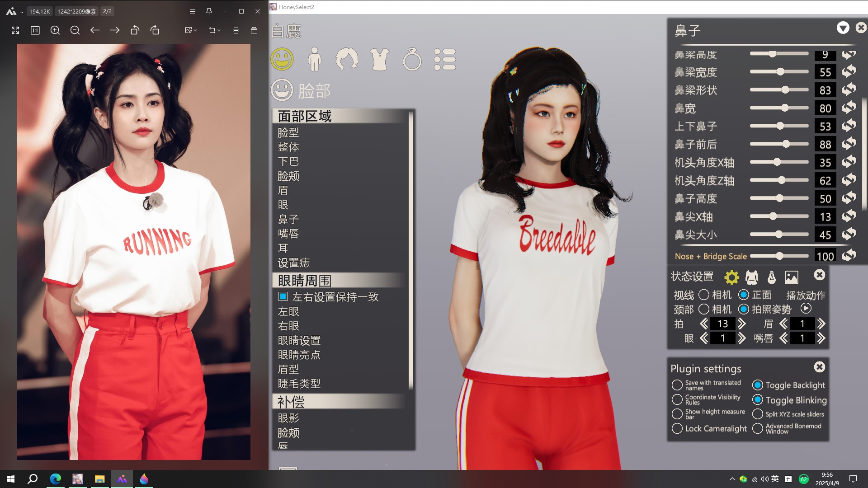Adjust the Nose + Bridge Scale slider

pos(779,256)
